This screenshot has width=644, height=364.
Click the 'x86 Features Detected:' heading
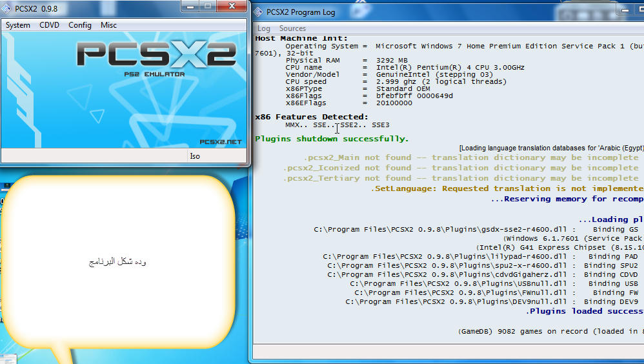coord(312,117)
